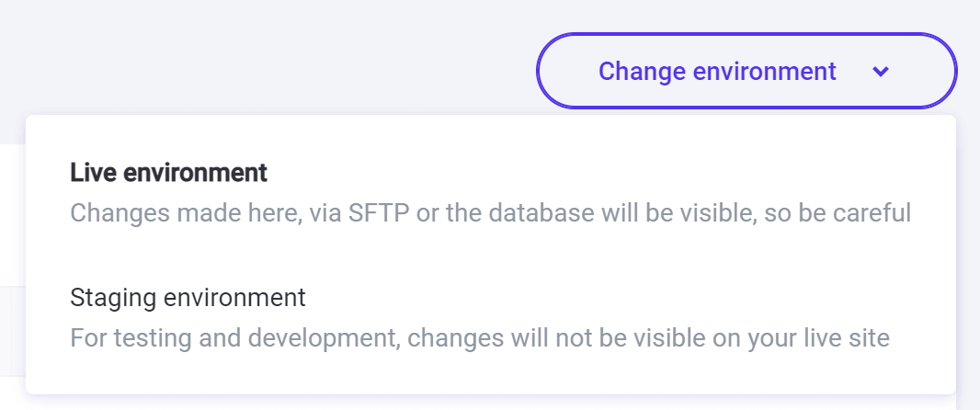Click the Staging testing and development description

point(480,338)
